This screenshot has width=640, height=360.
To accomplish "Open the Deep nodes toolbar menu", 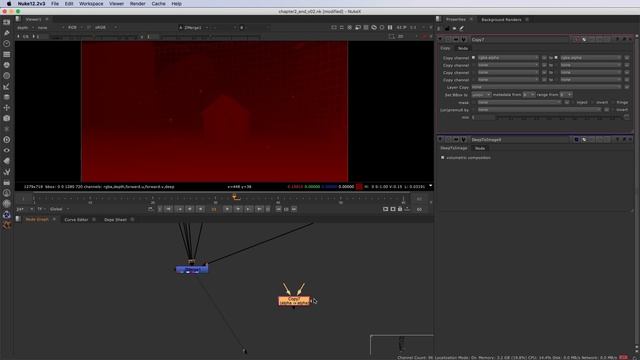I will 7,140.
